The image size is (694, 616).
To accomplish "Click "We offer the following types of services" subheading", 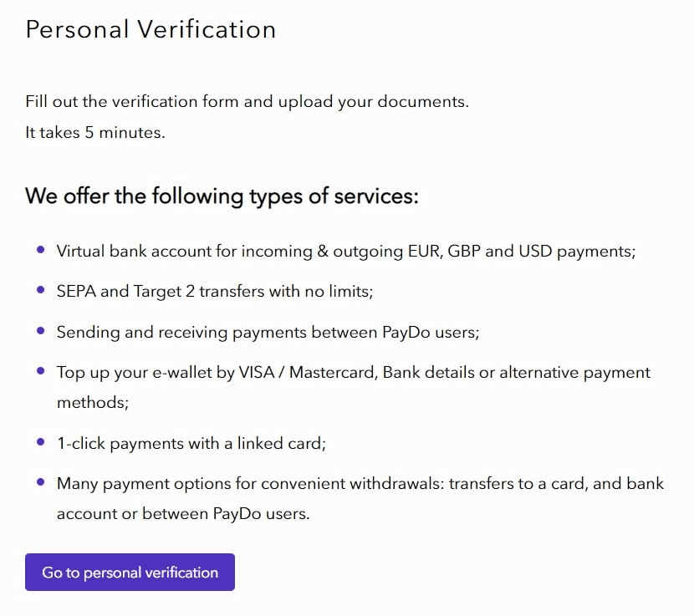I will 222,196.
